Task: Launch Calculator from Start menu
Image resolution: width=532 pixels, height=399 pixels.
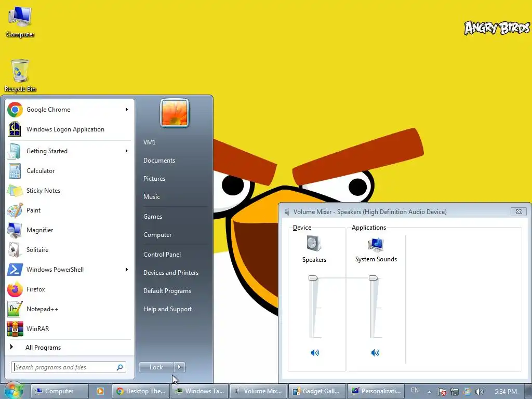Action: [69, 170]
